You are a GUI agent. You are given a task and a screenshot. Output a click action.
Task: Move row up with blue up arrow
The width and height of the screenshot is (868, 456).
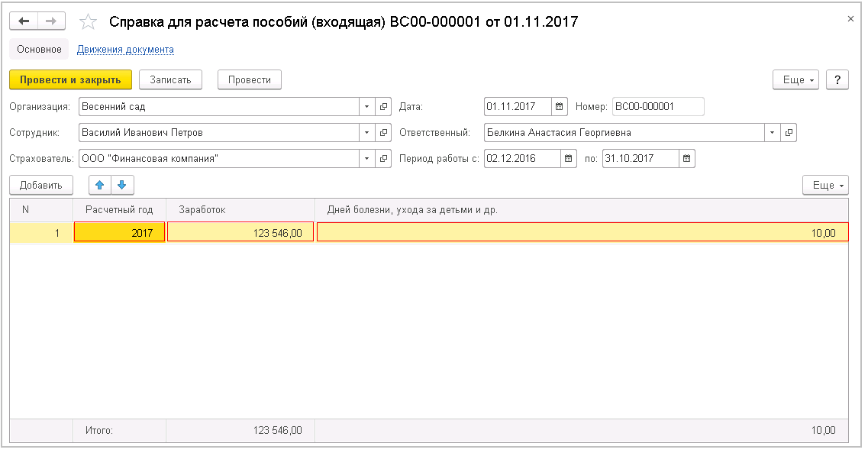coord(100,185)
